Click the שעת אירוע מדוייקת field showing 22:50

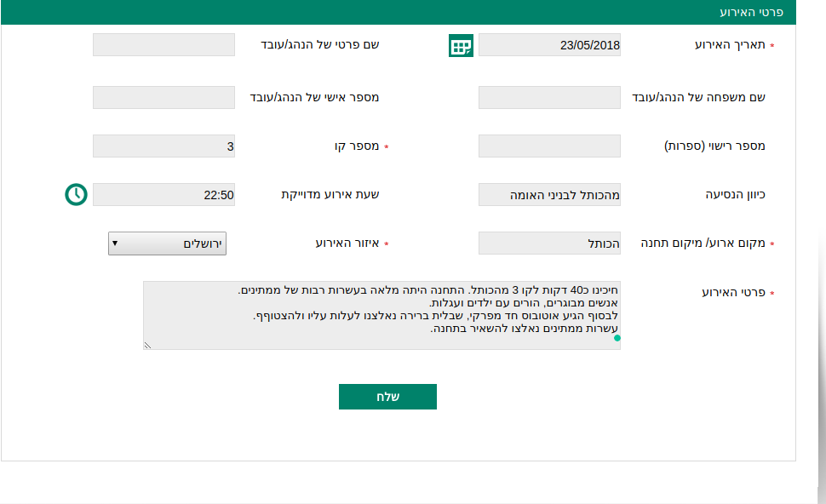163,194
